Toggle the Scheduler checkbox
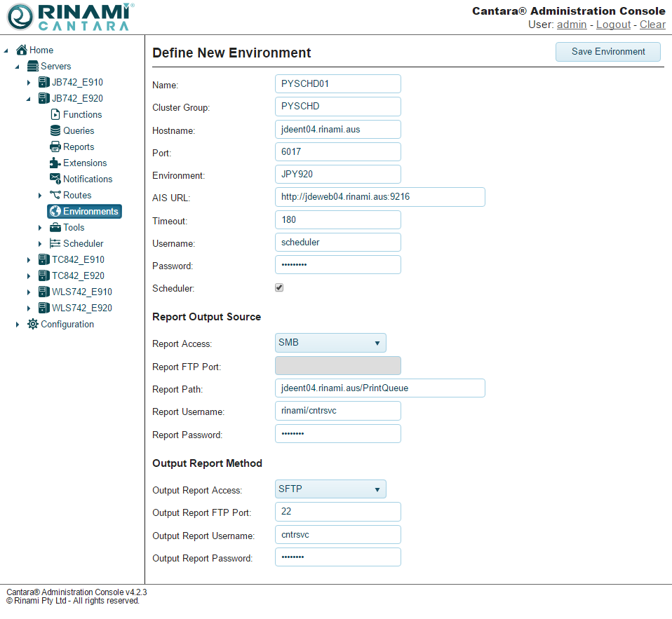Image resolution: width=672 pixels, height=619 pixels. click(x=279, y=288)
